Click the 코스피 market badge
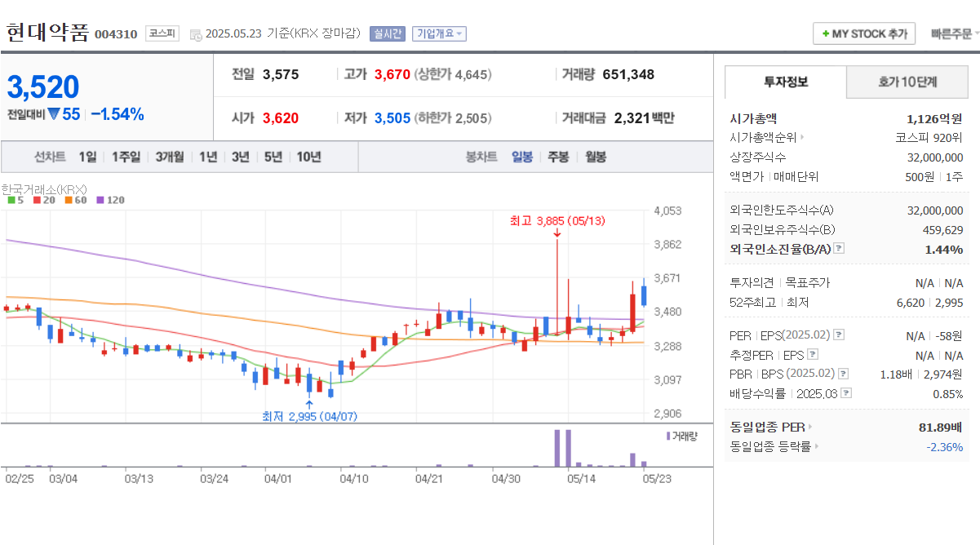This screenshot has width=980, height=545. [162, 33]
